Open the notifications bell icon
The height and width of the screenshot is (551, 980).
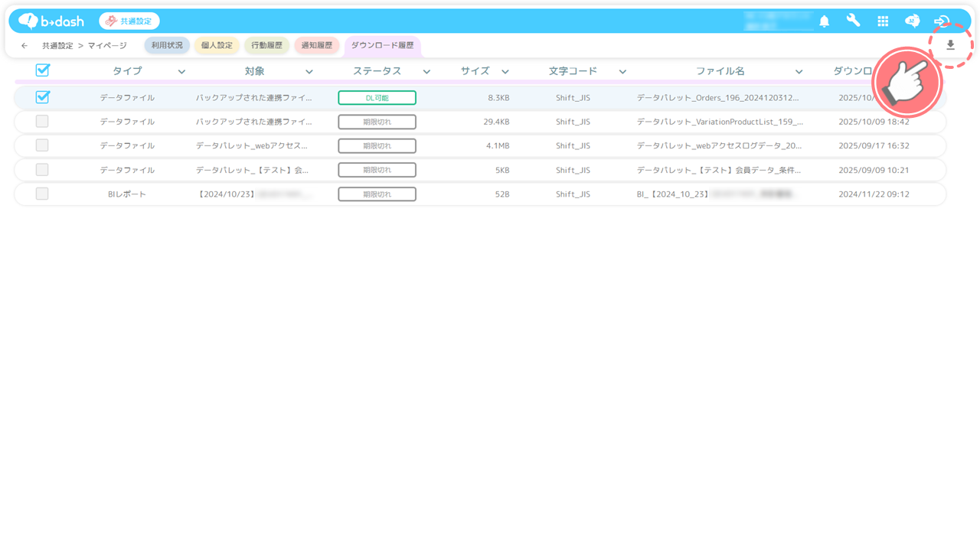pos(825,21)
